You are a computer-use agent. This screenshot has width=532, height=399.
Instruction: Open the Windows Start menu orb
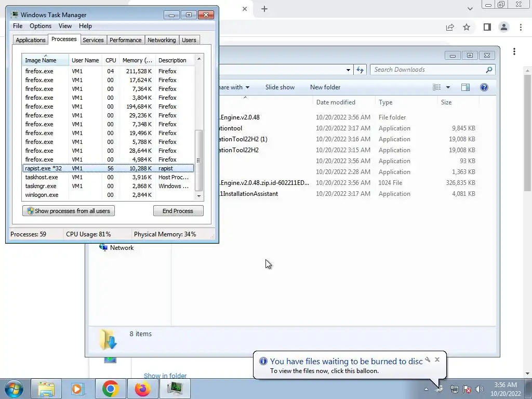[14, 389]
